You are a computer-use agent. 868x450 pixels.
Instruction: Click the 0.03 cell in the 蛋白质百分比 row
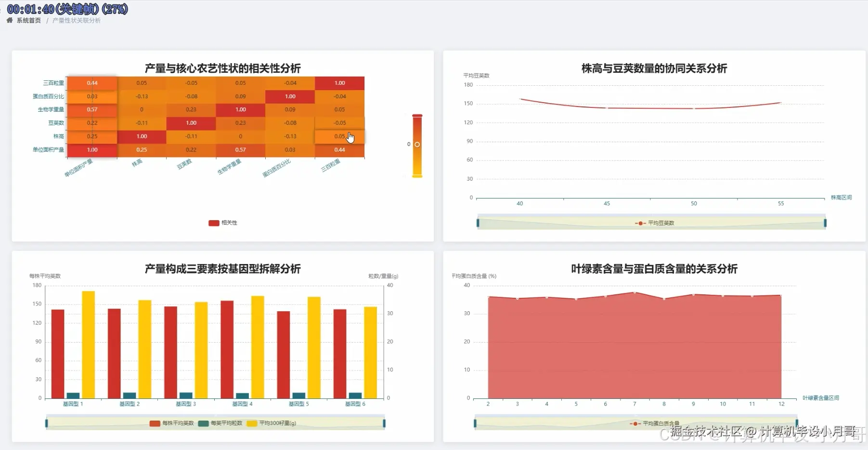pyautogui.click(x=92, y=96)
